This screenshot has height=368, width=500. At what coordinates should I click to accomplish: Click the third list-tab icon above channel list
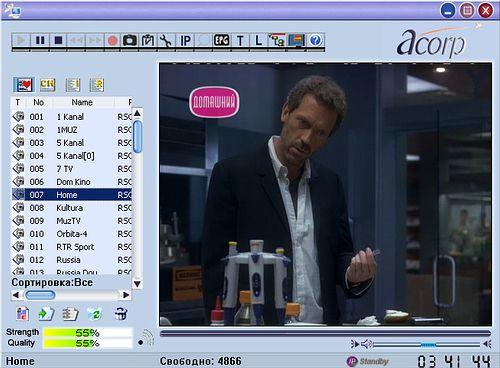[73, 85]
